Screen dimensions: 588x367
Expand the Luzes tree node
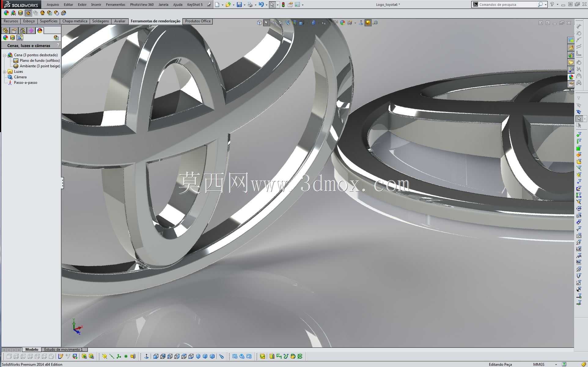click(x=5, y=72)
